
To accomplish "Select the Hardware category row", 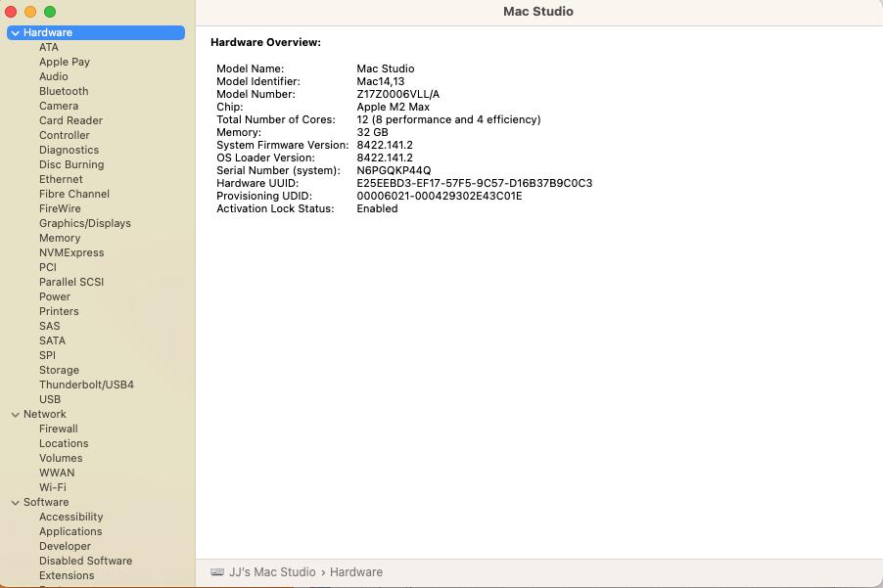I will pyautogui.click(x=96, y=32).
